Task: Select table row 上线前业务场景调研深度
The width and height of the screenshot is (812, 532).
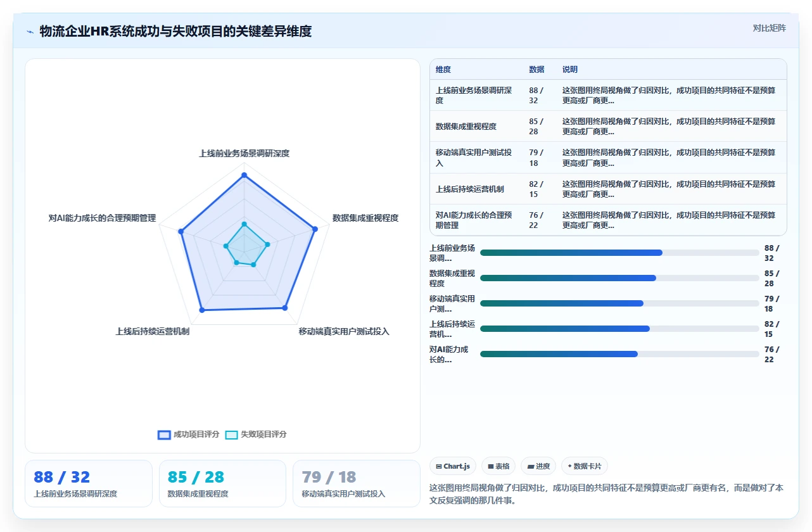Action: [608, 96]
